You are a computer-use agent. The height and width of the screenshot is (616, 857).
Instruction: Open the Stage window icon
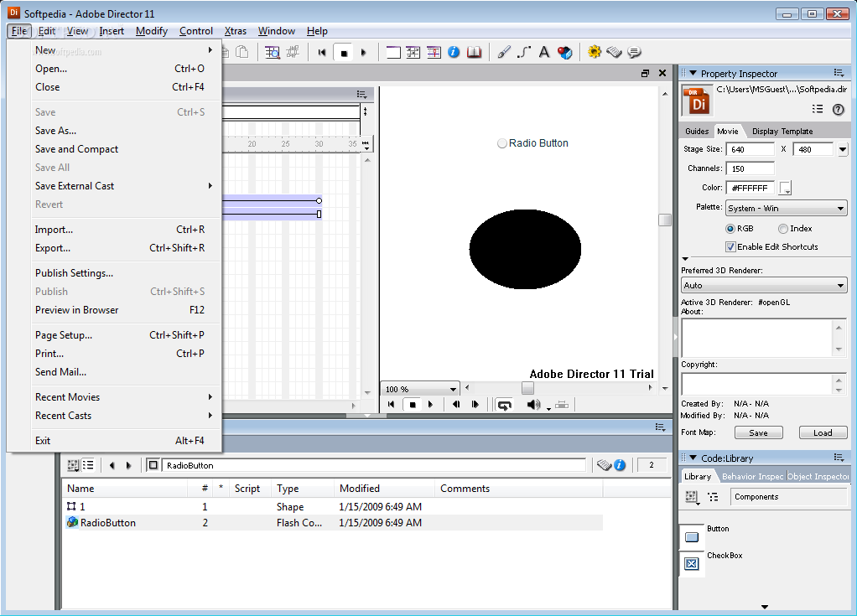[393, 53]
